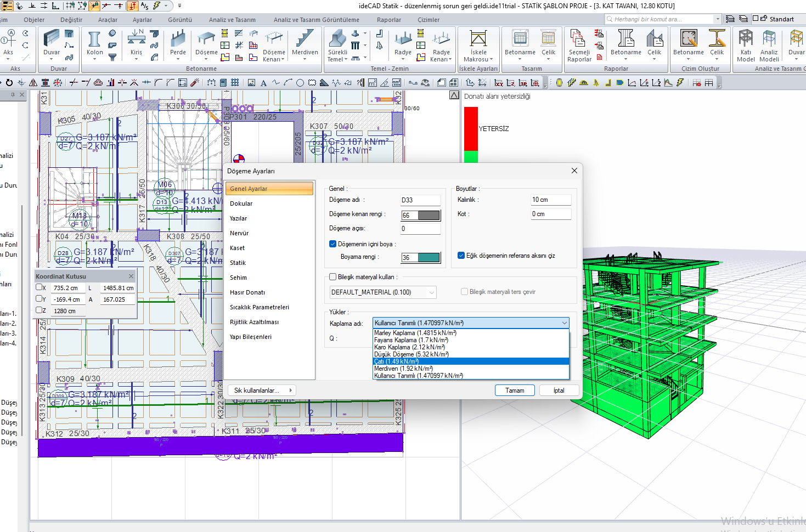This screenshot has height=532, width=806.
Task: Tick the Y lock checkbox in Koordinat Kutusu
Action: 40,299
